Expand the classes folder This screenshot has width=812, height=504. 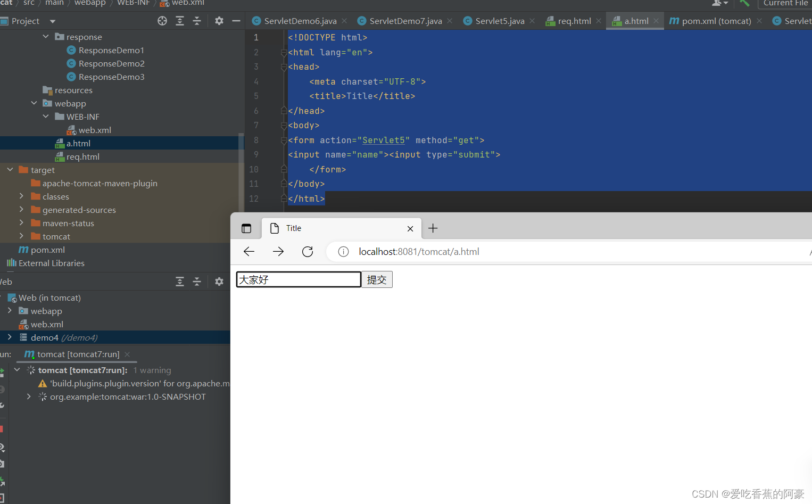[x=21, y=196]
